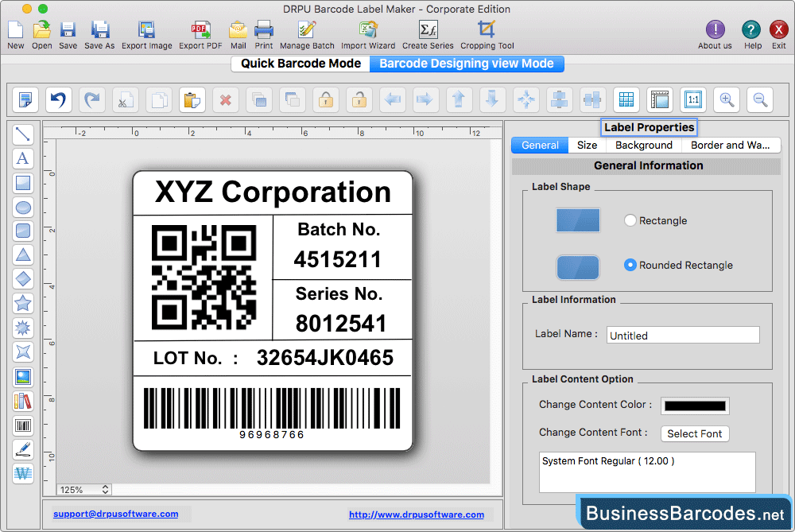
Task: Open the Background properties tab
Action: [643, 145]
